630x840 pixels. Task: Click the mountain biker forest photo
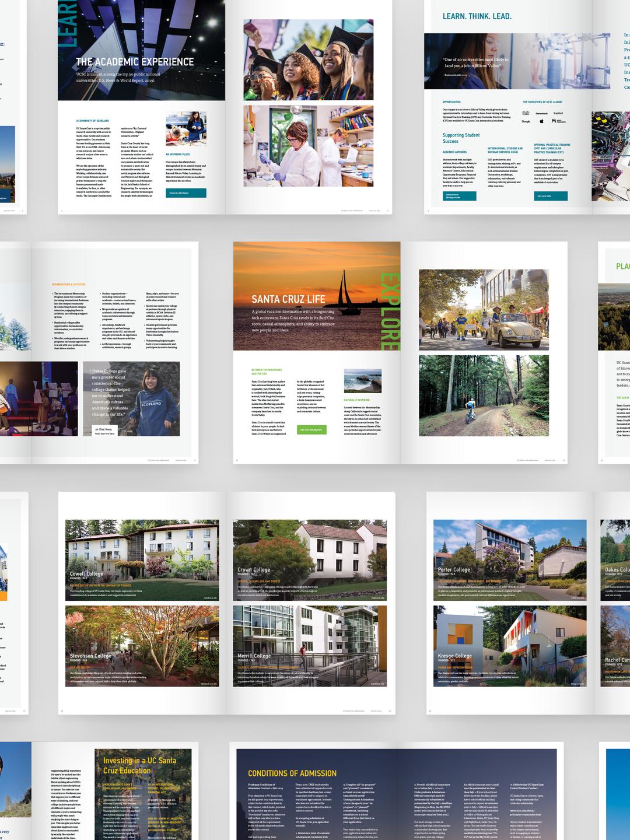[x=484, y=395]
